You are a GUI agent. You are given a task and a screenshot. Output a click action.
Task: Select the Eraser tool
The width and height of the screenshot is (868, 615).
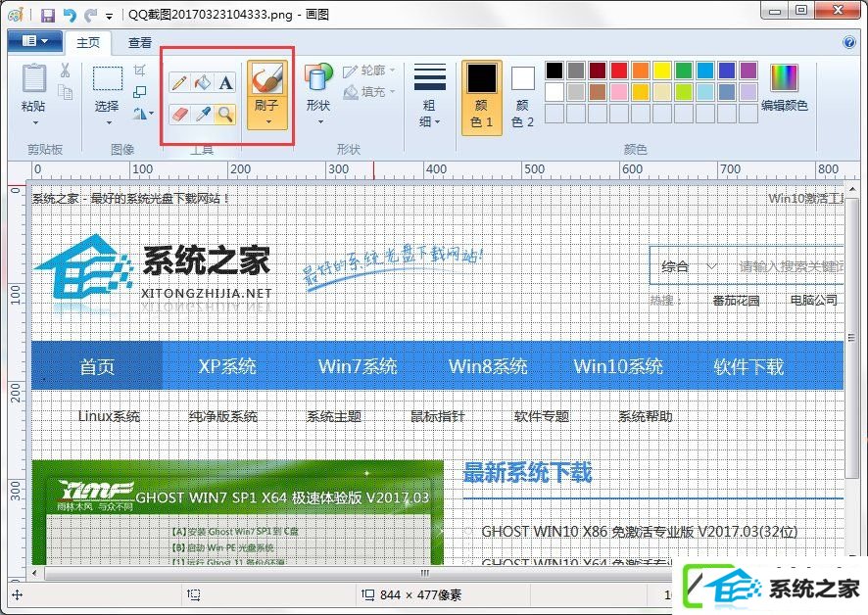[x=178, y=115]
